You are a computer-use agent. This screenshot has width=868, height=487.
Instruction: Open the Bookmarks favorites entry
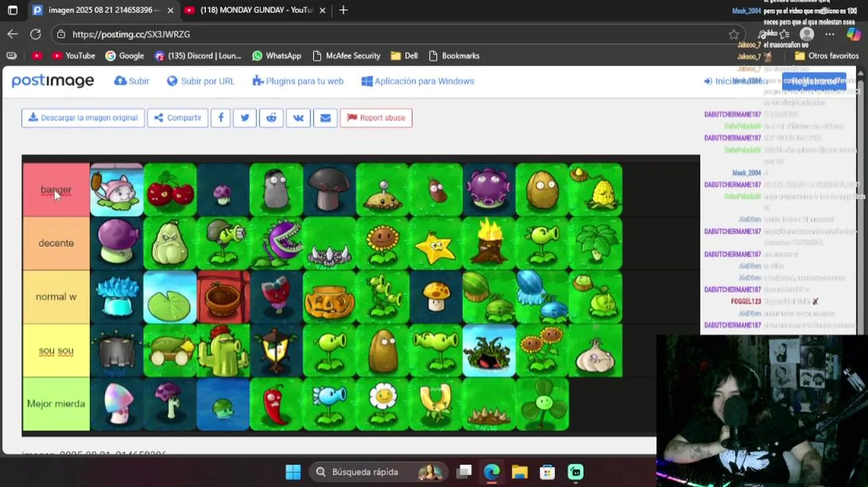pos(454,55)
